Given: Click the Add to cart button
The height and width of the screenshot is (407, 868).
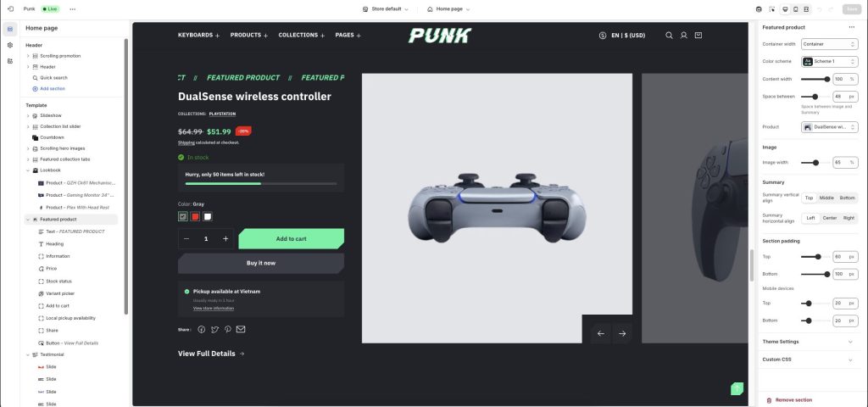Looking at the screenshot, I should pos(292,238).
